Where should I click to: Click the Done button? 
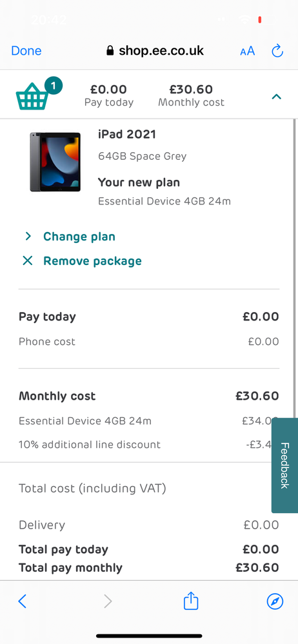(26, 51)
